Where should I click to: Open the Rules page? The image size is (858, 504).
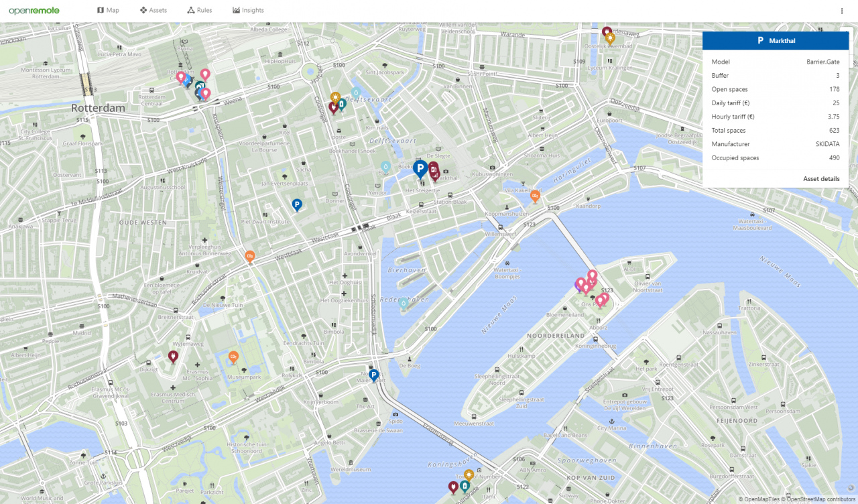(x=199, y=10)
